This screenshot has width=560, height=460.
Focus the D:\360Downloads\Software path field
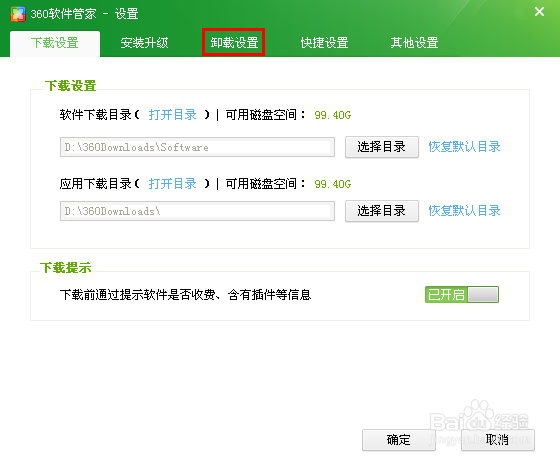[x=197, y=147]
